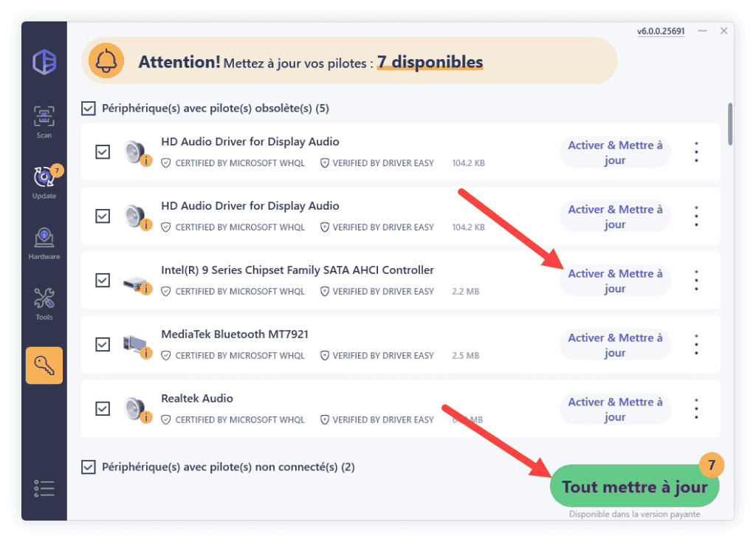Toggle the obsolete drivers (5) group checkbox
756x542 pixels.
(89, 109)
